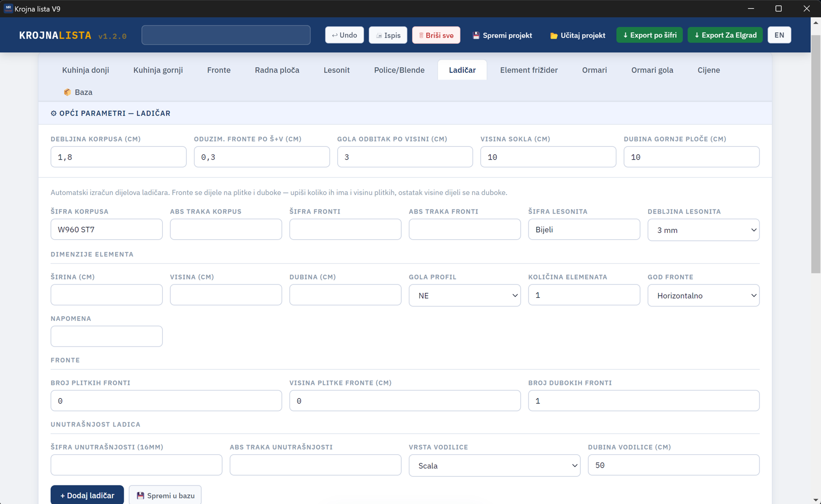Open the God fronte dropdown
This screenshot has height=504, width=821.
[x=703, y=295]
